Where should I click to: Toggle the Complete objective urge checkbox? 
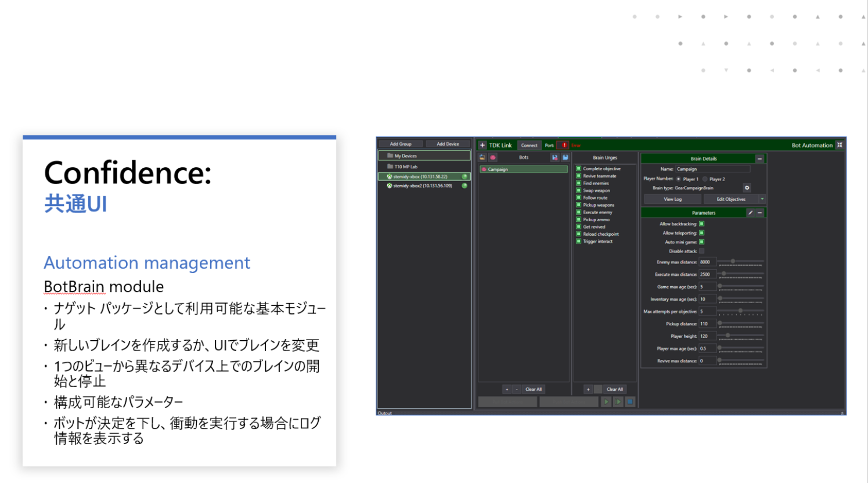(578, 168)
